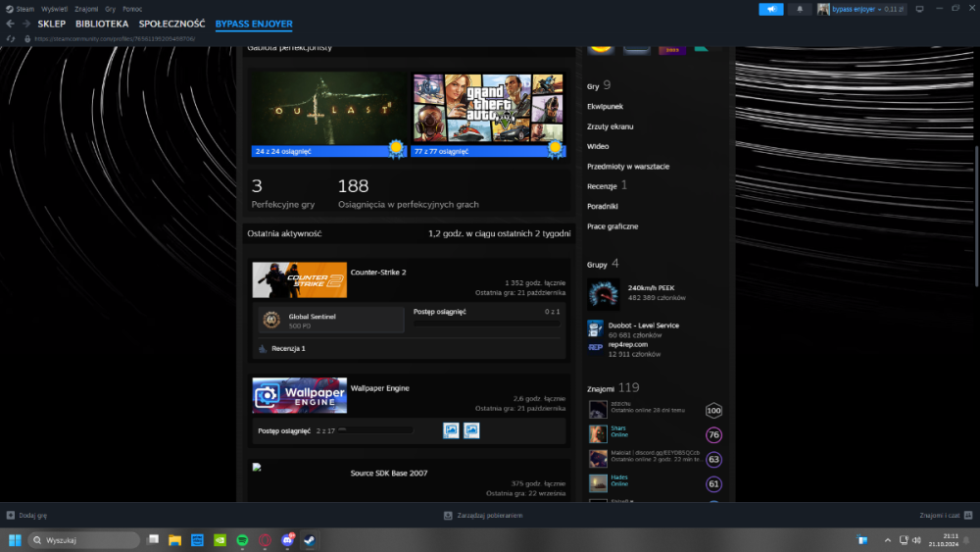The width and height of the screenshot is (980, 552).
Task: Click the padlock icon beside the URL
Action: pyautogui.click(x=27, y=39)
